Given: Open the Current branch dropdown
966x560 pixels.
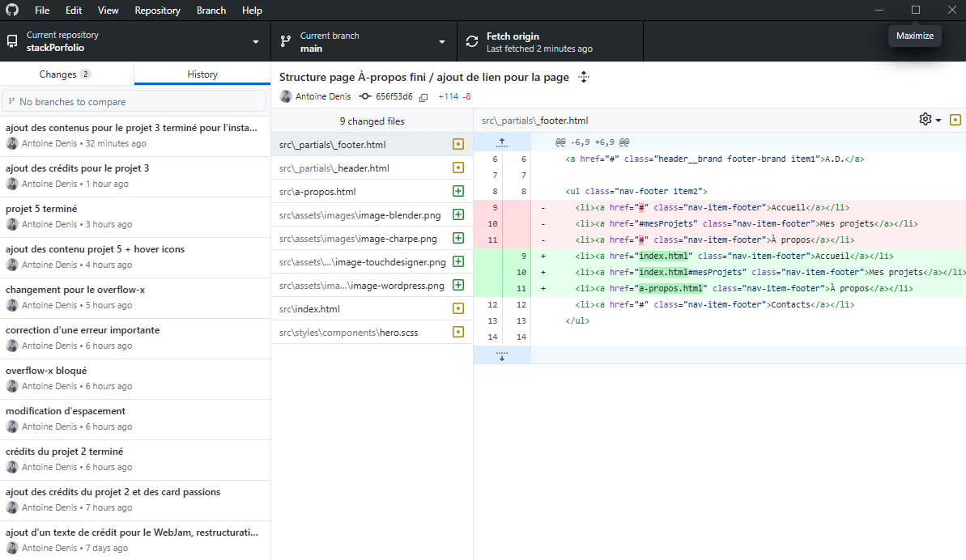Looking at the screenshot, I should (364, 41).
